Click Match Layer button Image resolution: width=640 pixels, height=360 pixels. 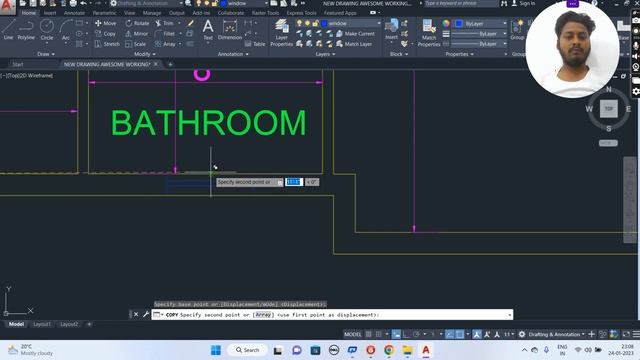[x=354, y=44]
